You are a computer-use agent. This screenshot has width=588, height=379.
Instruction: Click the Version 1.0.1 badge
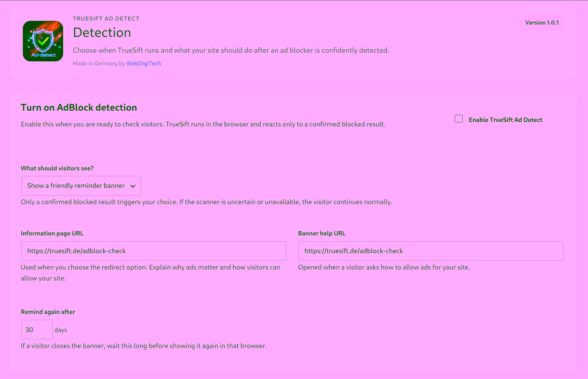point(542,23)
